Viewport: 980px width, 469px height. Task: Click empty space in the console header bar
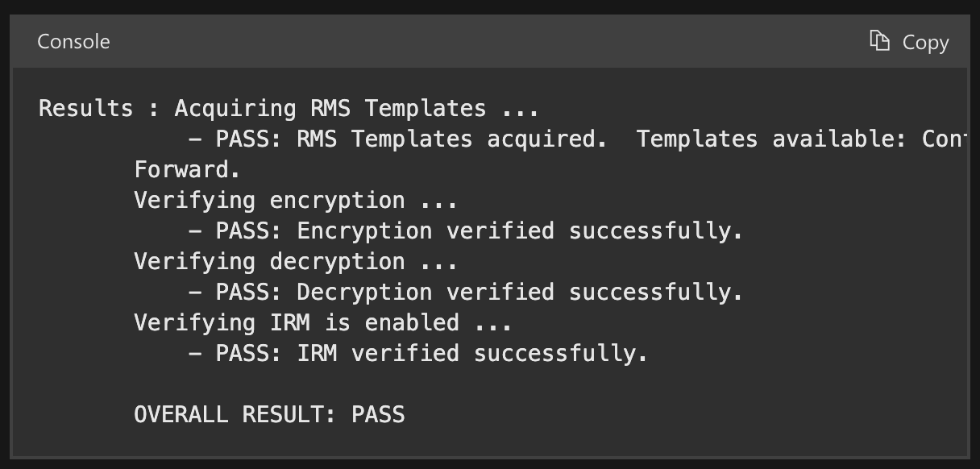pos(484,42)
